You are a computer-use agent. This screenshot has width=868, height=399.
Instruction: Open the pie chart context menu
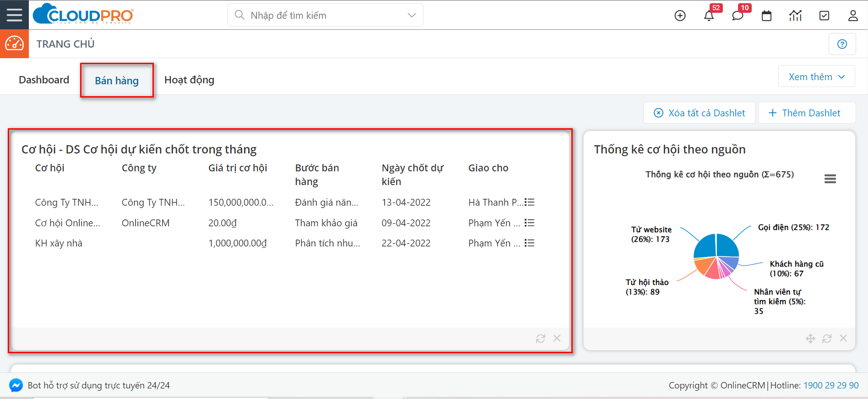[x=830, y=179]
